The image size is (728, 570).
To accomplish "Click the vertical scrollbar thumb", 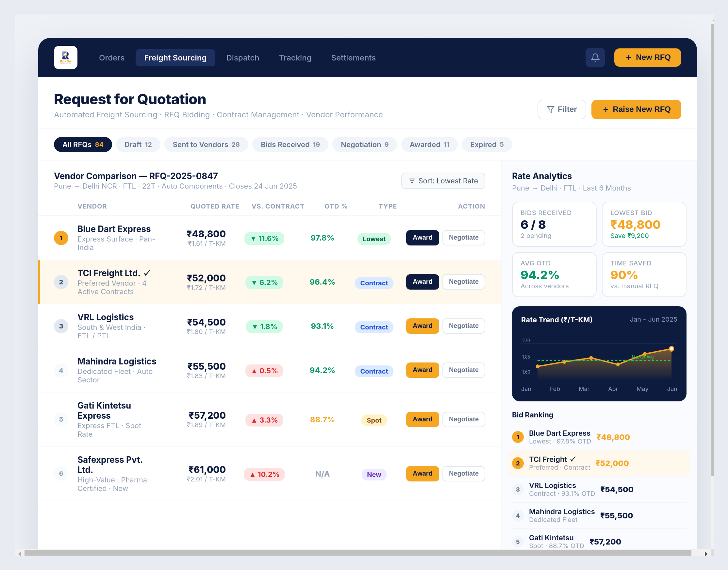I will pos(712,250).
